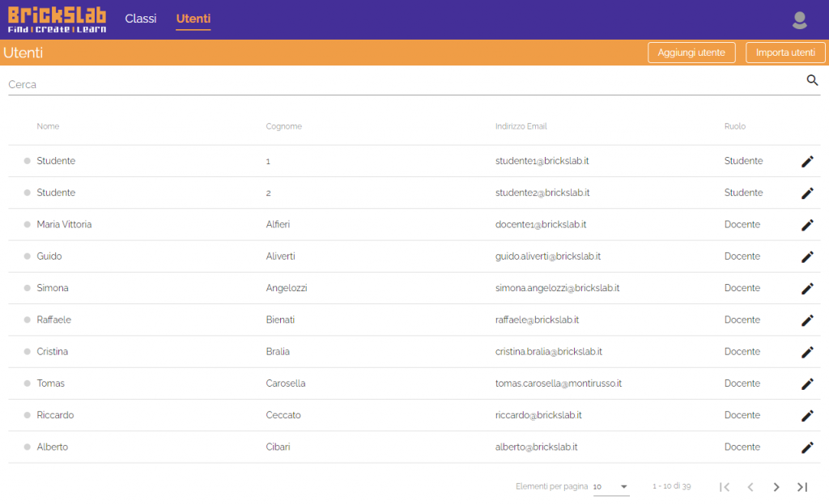The image size is (829, 504).
Task: Go to the next page of users
Action: point(776,487)
